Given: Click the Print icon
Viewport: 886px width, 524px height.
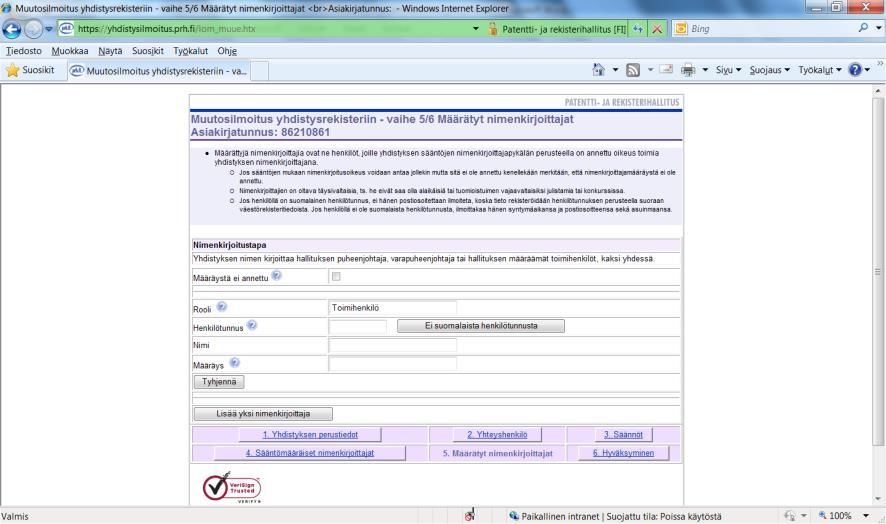Looking at the screenshot, I should tap(688, 70).
